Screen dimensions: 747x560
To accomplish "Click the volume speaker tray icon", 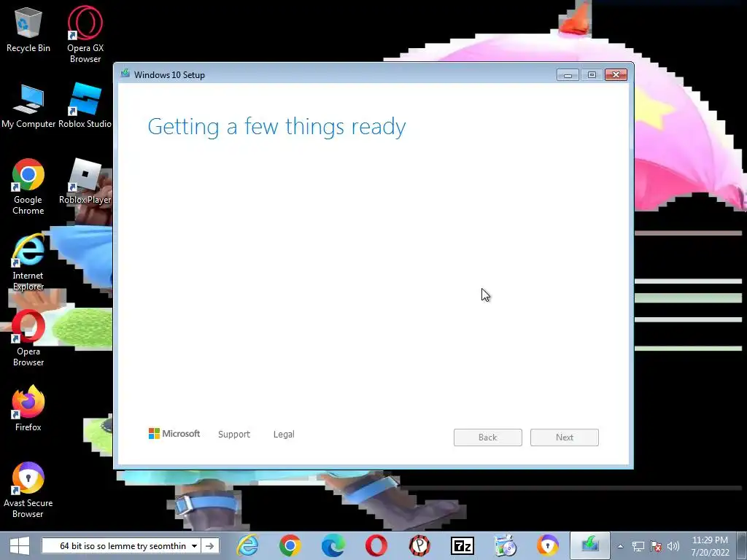I will [x=673, y=546].
